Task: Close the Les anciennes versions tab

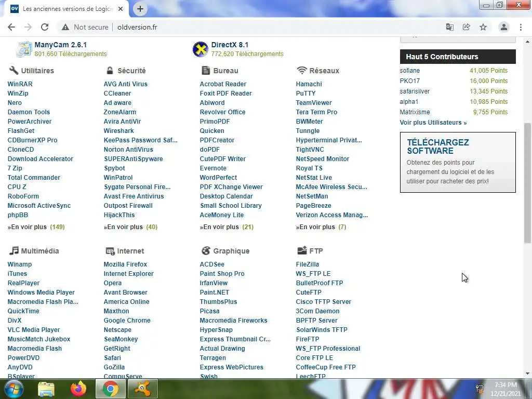Action: 121,9
